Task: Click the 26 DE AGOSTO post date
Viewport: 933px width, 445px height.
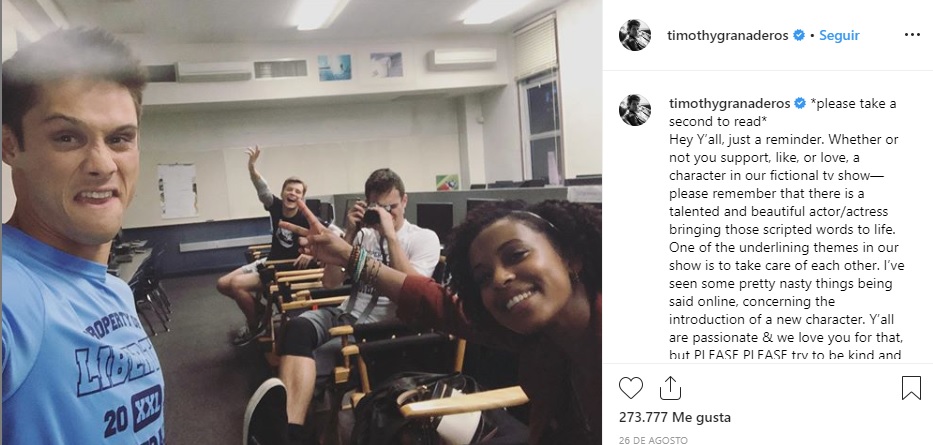Action: coord(653,441)
